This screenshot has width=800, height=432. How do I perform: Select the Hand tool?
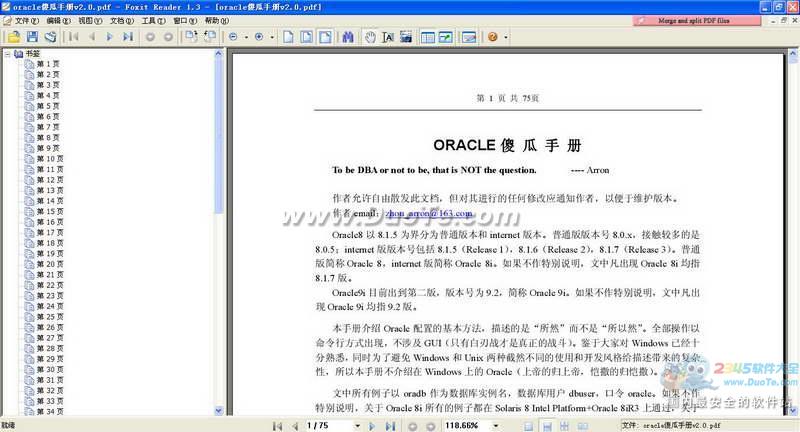click(x=370, y=37)
